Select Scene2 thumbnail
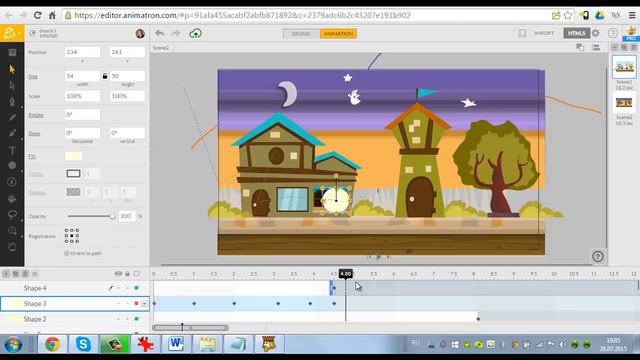 [624, 102]
